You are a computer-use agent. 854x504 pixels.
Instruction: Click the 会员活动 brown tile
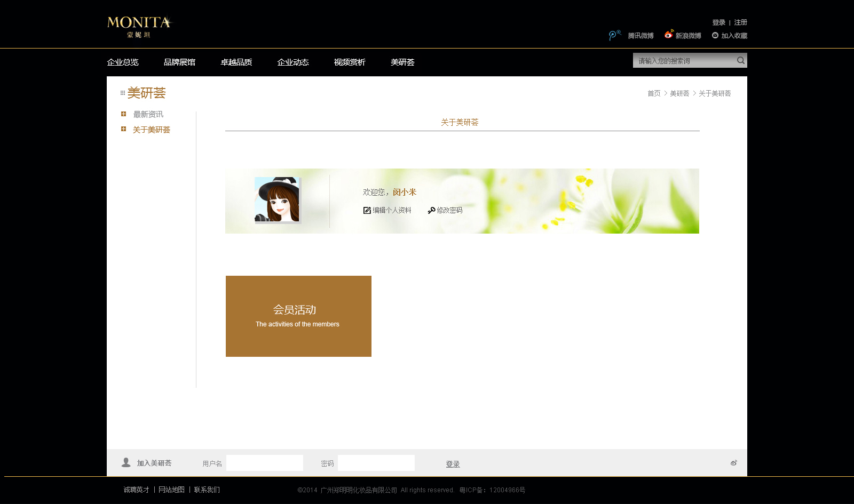(x=298, y=316)
